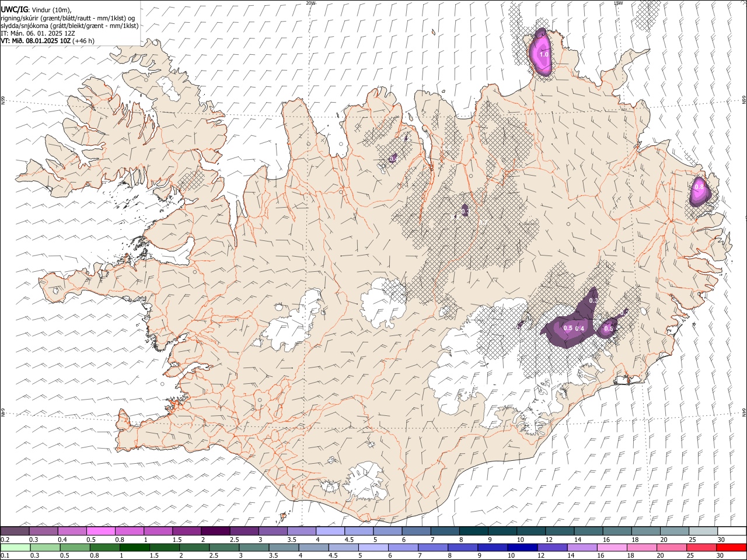Click the '0.8' value on the eastern snow patch
This screenshot has height=560, width=747.
[x=699, y=187]
